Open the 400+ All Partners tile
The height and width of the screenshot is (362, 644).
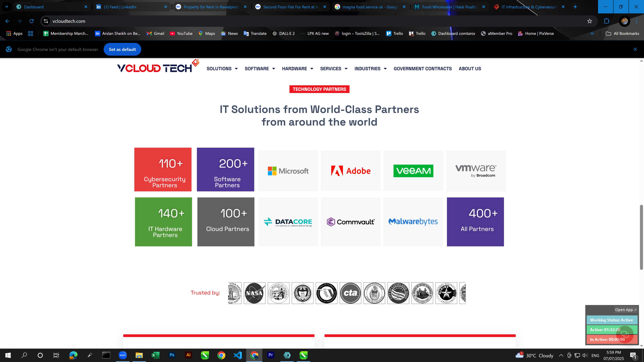pos(475,222)
